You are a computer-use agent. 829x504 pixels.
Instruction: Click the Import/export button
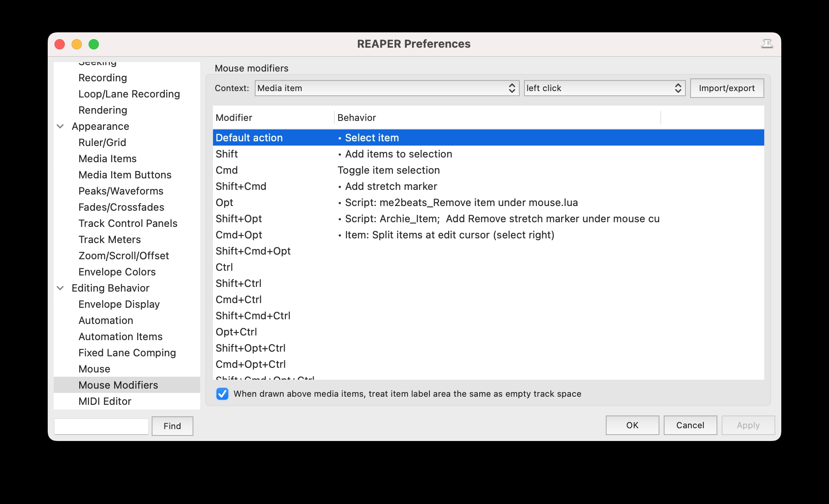point(727,88)
